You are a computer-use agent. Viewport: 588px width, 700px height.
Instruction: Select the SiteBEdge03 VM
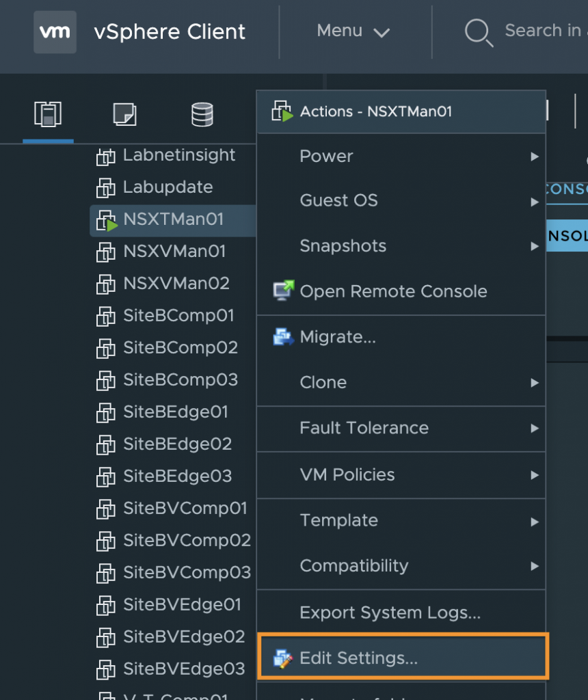177,476
